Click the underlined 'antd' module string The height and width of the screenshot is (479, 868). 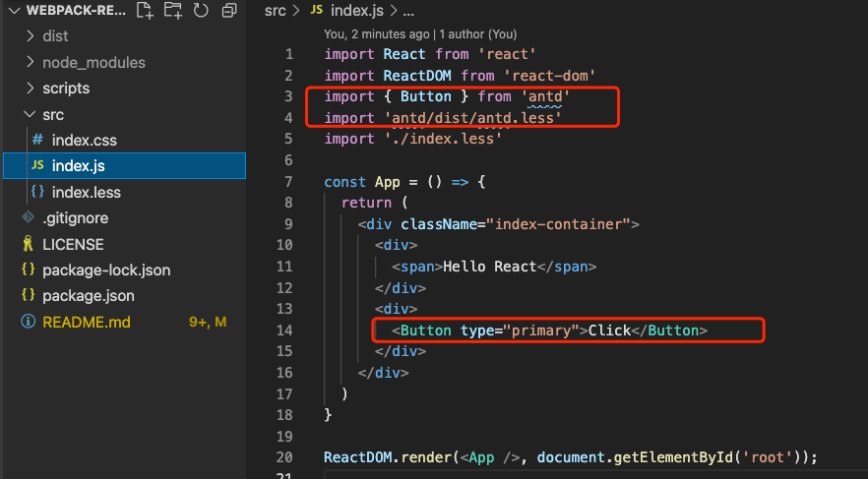point(545,96)
